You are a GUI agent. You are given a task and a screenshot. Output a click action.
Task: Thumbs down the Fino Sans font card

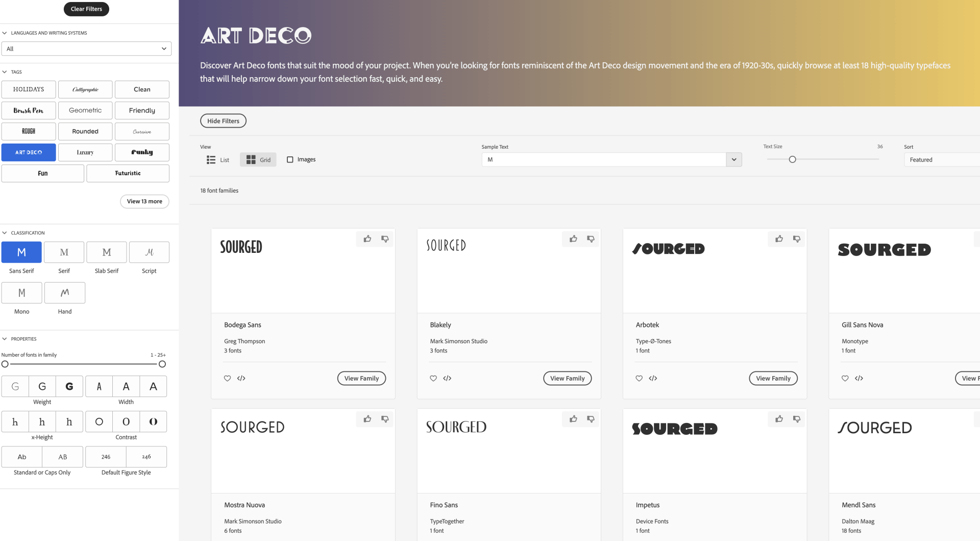591,419
